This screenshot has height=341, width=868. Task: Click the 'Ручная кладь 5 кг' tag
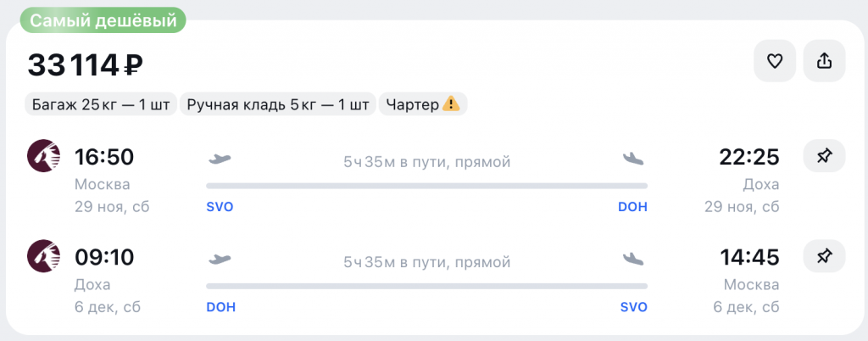tap(278, 104)
